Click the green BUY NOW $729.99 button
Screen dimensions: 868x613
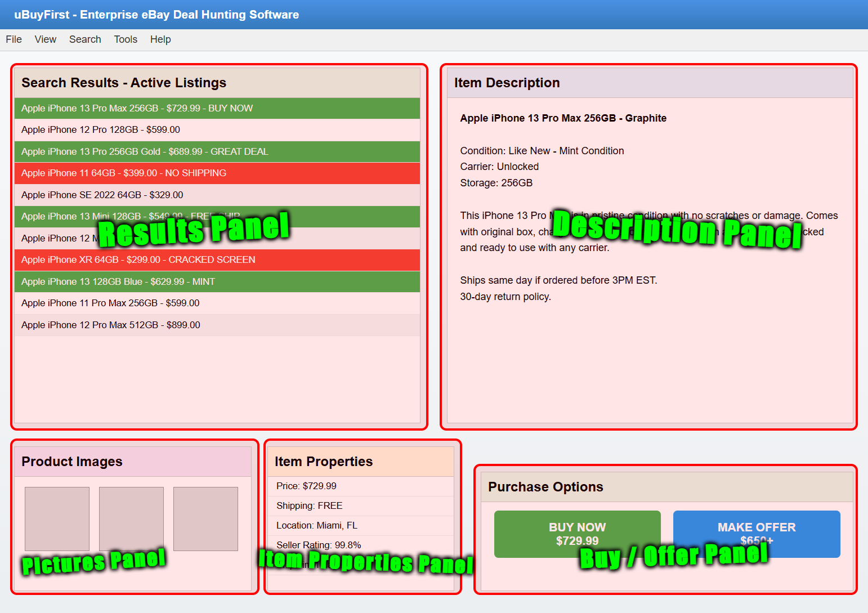click(577, 534)
